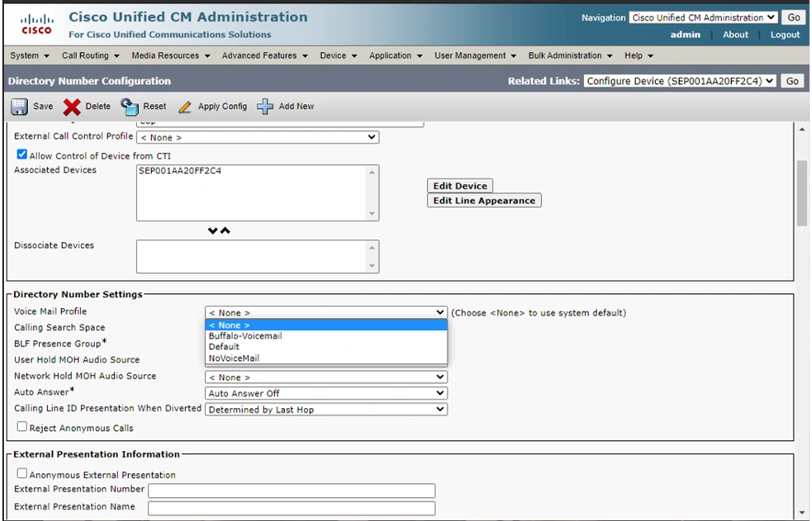Click the admin user link

point(685,35)
